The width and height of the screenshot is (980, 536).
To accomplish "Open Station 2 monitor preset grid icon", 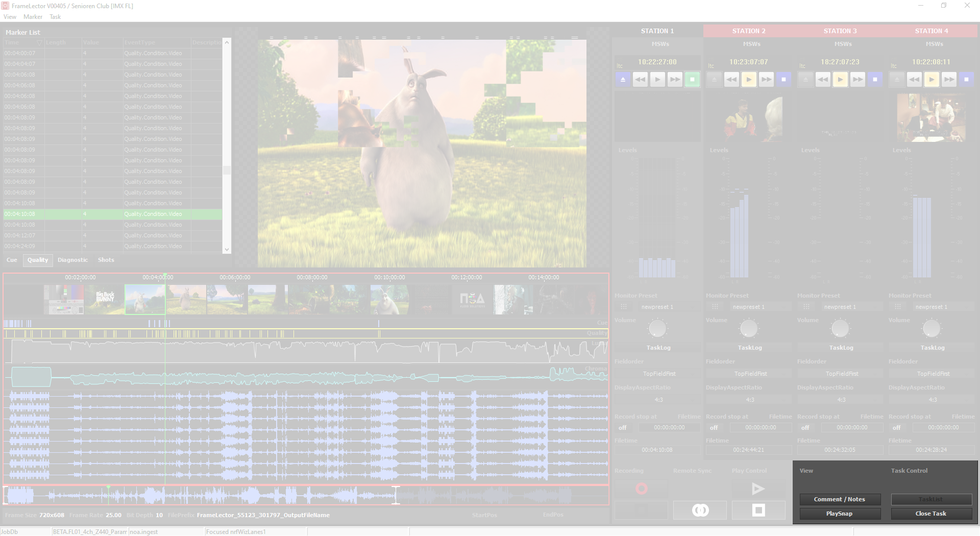I will click(x=715, y=307).
